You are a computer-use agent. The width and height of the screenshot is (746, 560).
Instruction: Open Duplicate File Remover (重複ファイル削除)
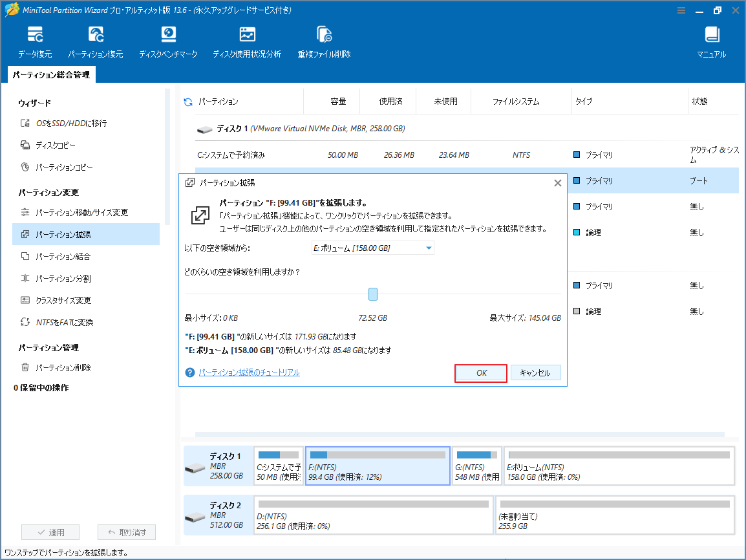(x=324, y=42)
